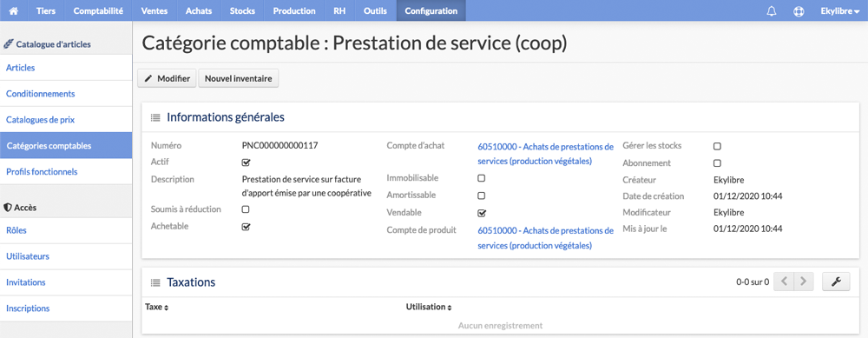This screenshot has width=868, height=338.
Task: Toggle the Amortissable checkbox
Action: pos(482,196)
